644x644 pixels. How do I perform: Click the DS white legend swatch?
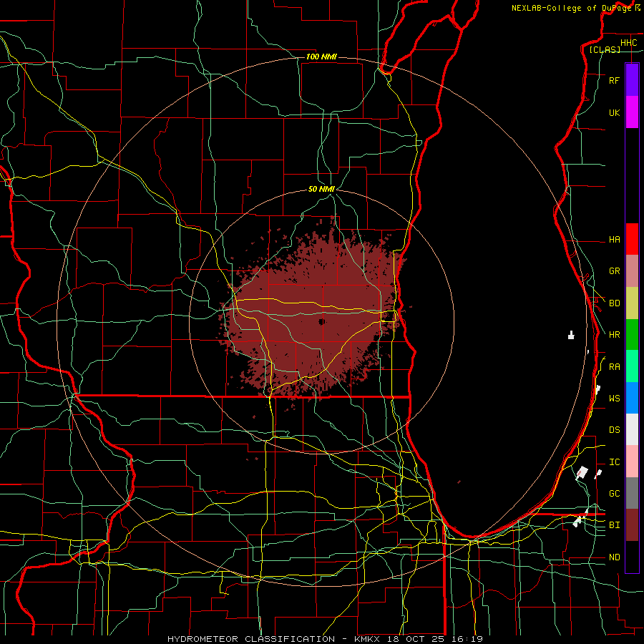click(x=632, y=429)
